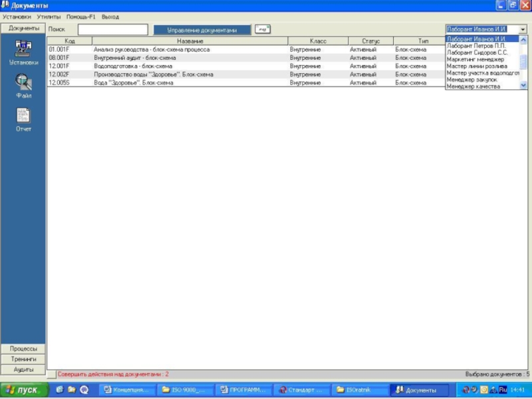
Task: Click the Ru language indicator in tray
Action: [x=503, y=390]
